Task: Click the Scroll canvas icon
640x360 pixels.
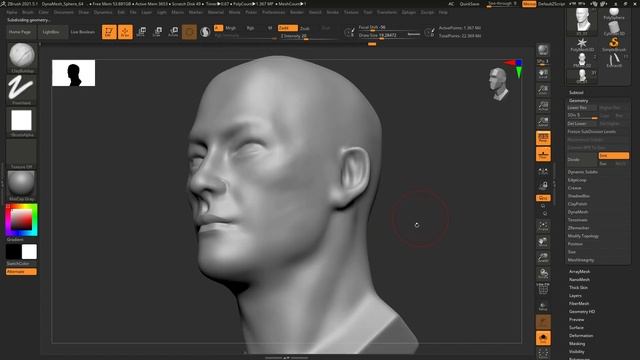Action: click(543, 74)
